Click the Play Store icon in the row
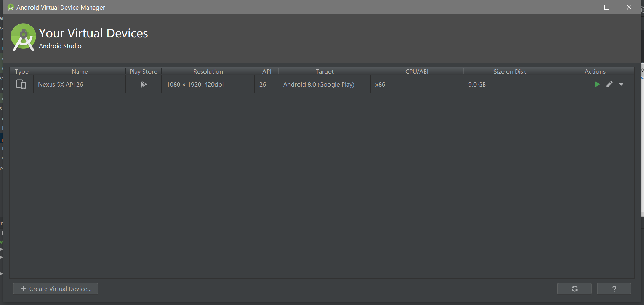Image resolution: width=644 pixels, height=305 pixels. [x=143, y=84]
